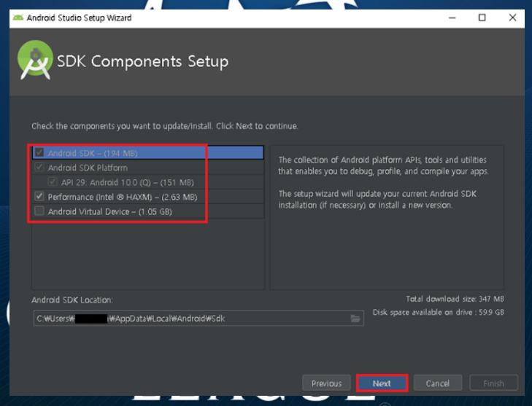This screenshot has height=406, width=532.
Task: Select the Android SDK – (194 MB) row
Action: tap(148, 153)
